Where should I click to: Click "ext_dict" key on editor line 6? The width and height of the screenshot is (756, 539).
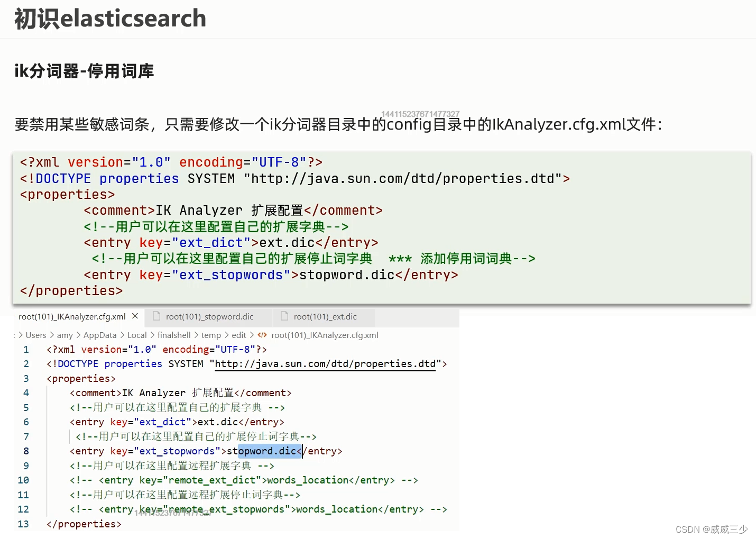(x=163, y=422)
